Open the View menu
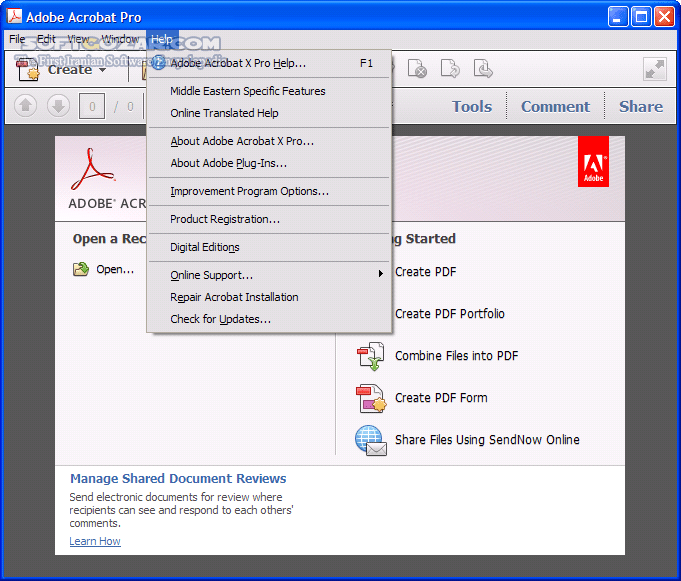 click(x=79, y=39)
